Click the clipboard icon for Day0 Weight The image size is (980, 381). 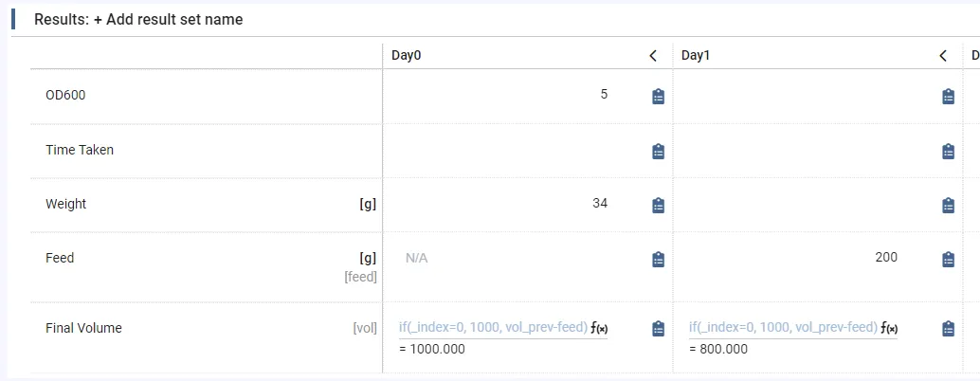tap(659, 205)
